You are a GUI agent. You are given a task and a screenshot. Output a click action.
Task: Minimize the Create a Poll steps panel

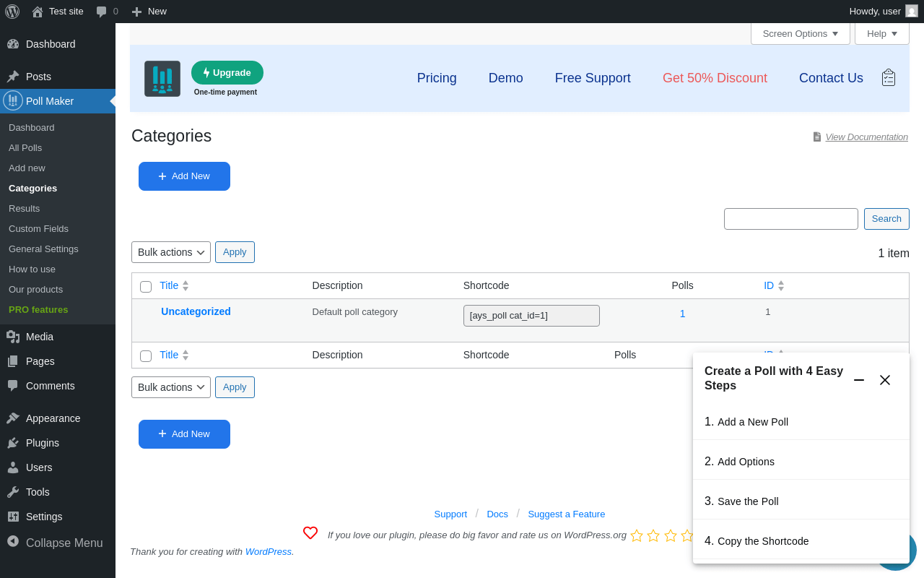[859, 379]
